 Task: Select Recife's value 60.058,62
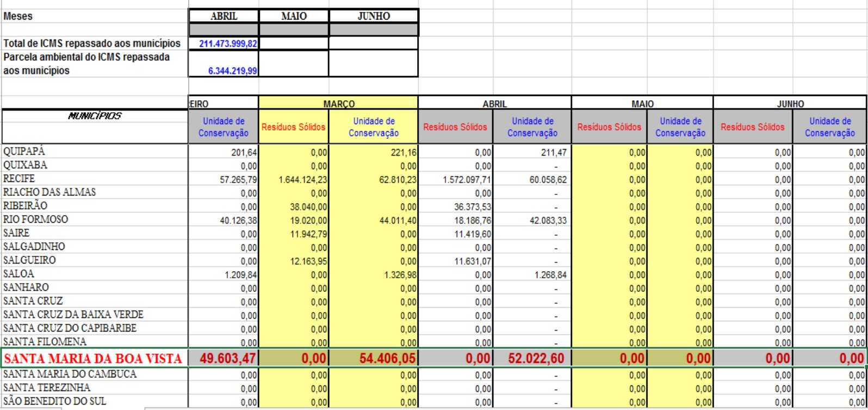(x=548, y=180)
